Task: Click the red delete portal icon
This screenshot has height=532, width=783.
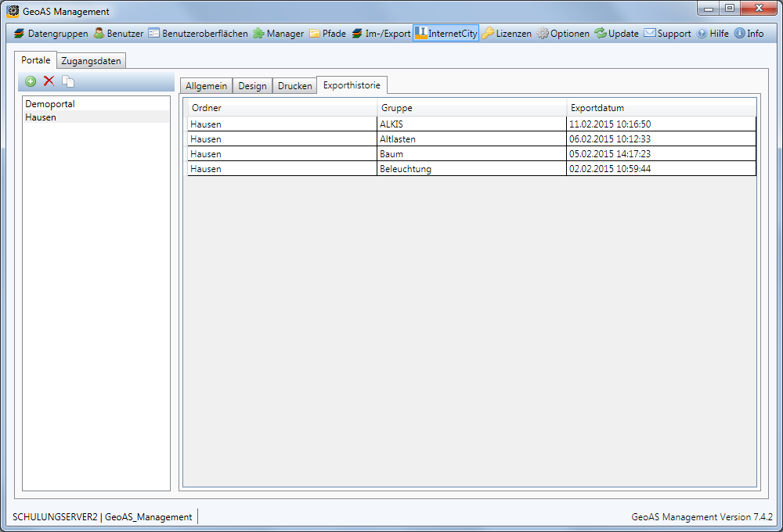Action: coord(49,81)
